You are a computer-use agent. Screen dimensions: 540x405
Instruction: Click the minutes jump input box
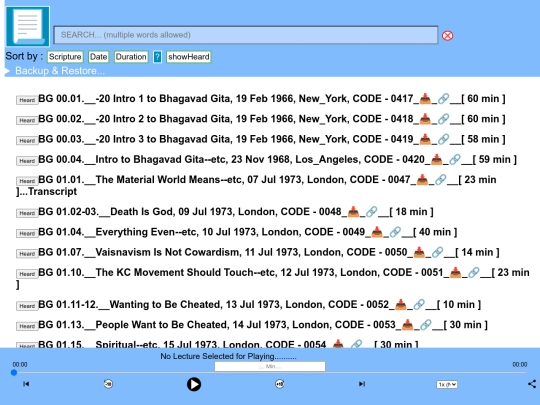[x=270, y=366]
